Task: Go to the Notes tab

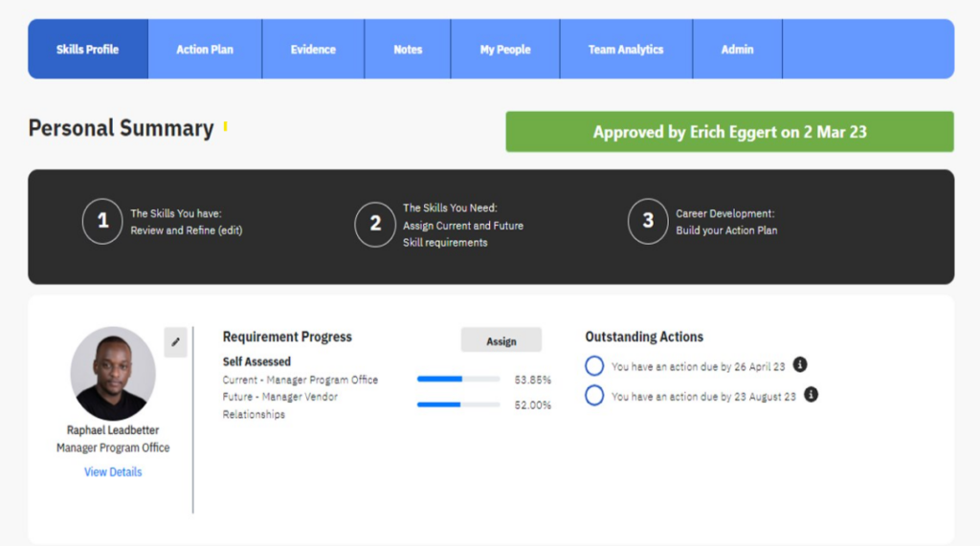Action: click(408, 49)
